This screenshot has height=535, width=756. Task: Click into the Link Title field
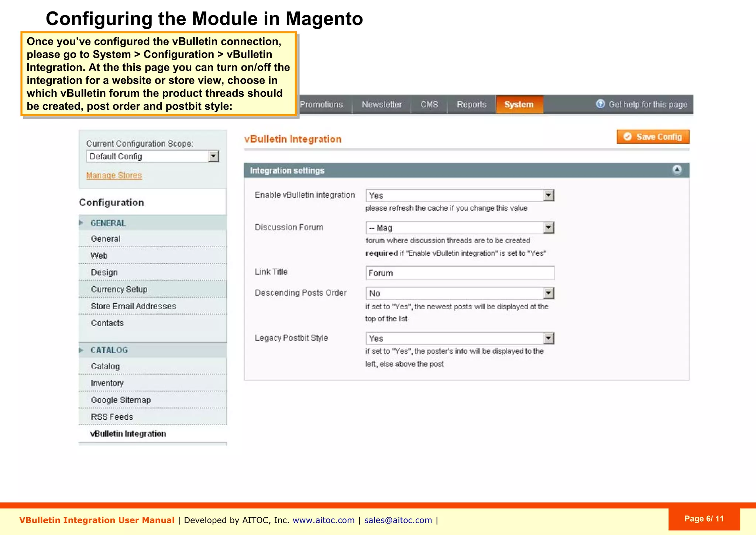point(460,273)
